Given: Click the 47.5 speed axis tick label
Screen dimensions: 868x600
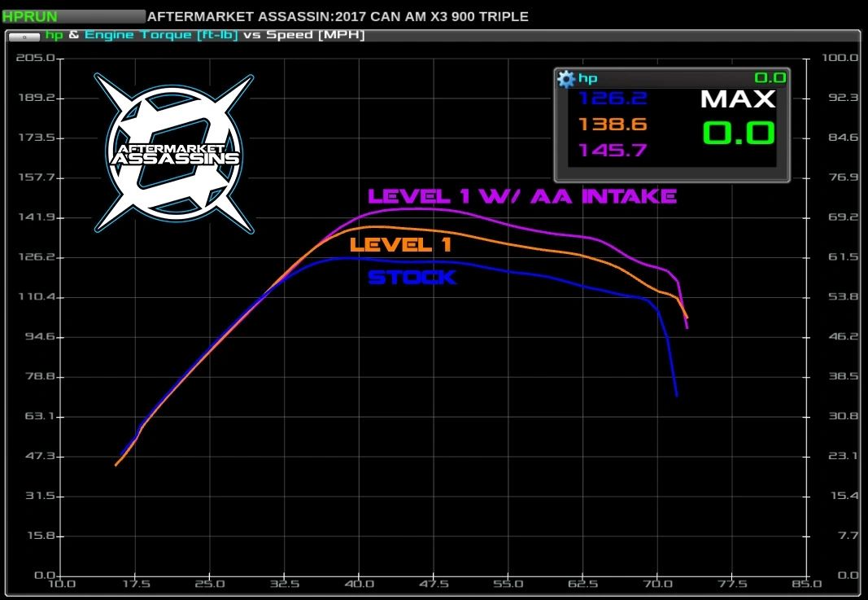Looking at the screenshot, I should 434,584.
